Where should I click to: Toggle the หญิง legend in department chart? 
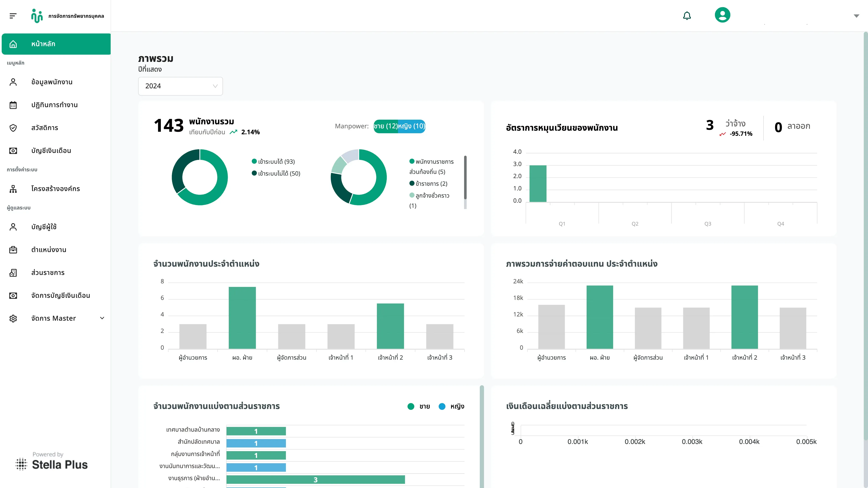tap(452, 406)
